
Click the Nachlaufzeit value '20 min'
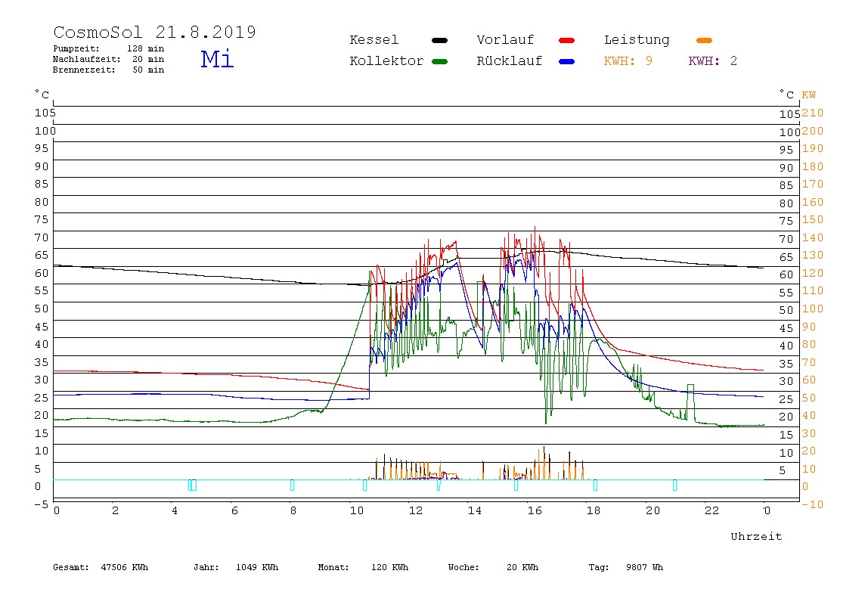click(x=148, y=59)
